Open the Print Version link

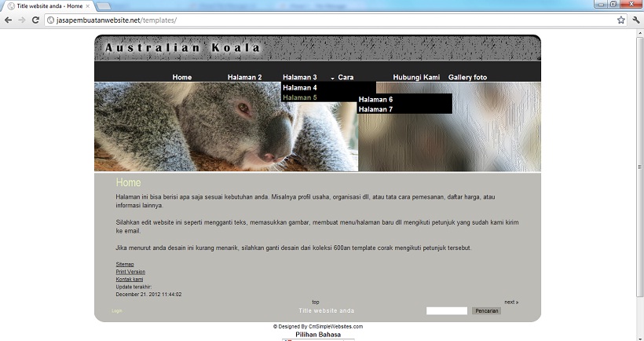pyautogui.click(x=130, y=272)
